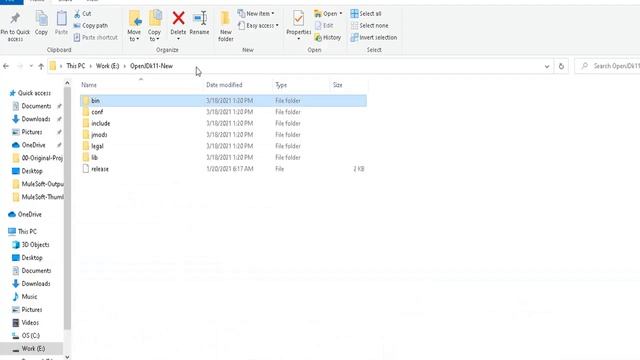Click Edit in the Open group
Screen dimensions: 640x360
coord(324,25)
